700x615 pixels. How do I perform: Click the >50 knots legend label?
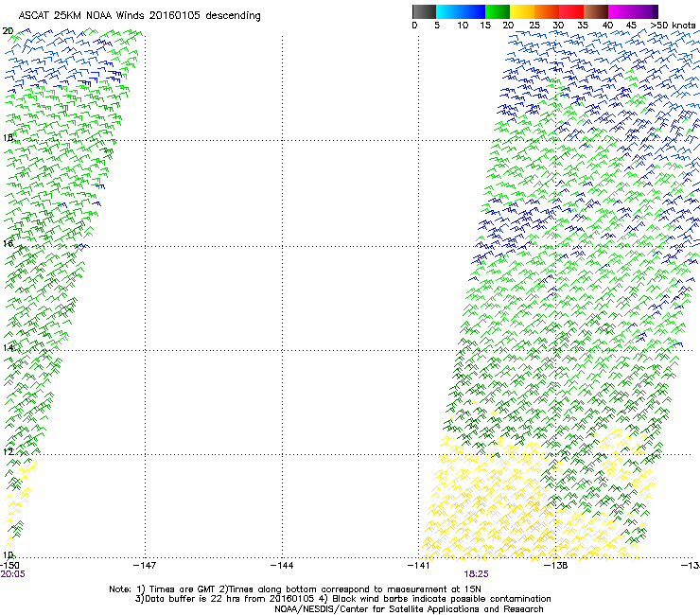tap(673, 26)
